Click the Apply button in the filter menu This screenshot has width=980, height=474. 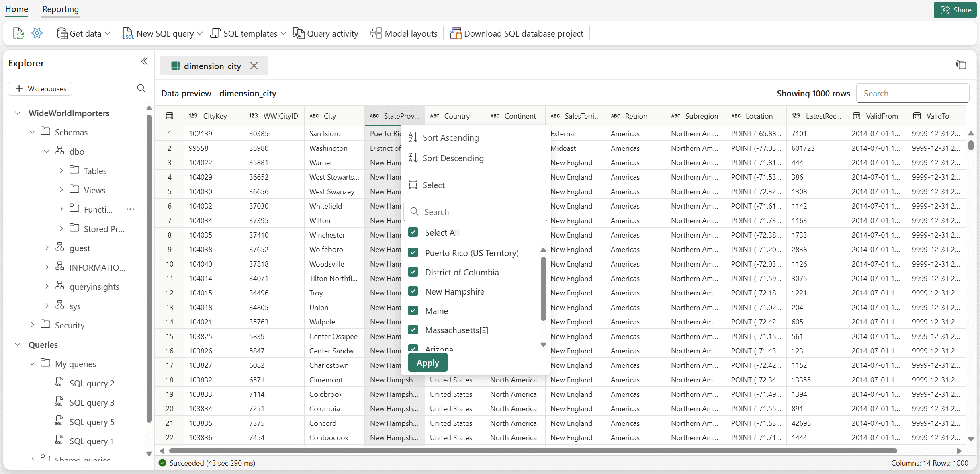(428, 363)
